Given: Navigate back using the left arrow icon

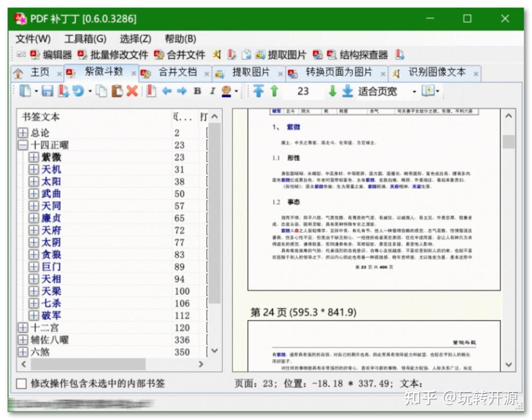Looking at the screenshot, I should point(166,91).
